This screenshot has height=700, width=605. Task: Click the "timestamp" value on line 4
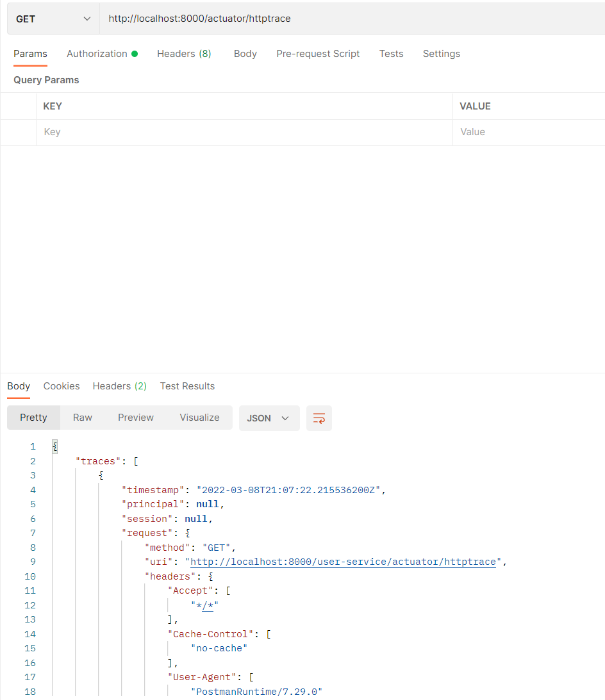pos(288,490)
